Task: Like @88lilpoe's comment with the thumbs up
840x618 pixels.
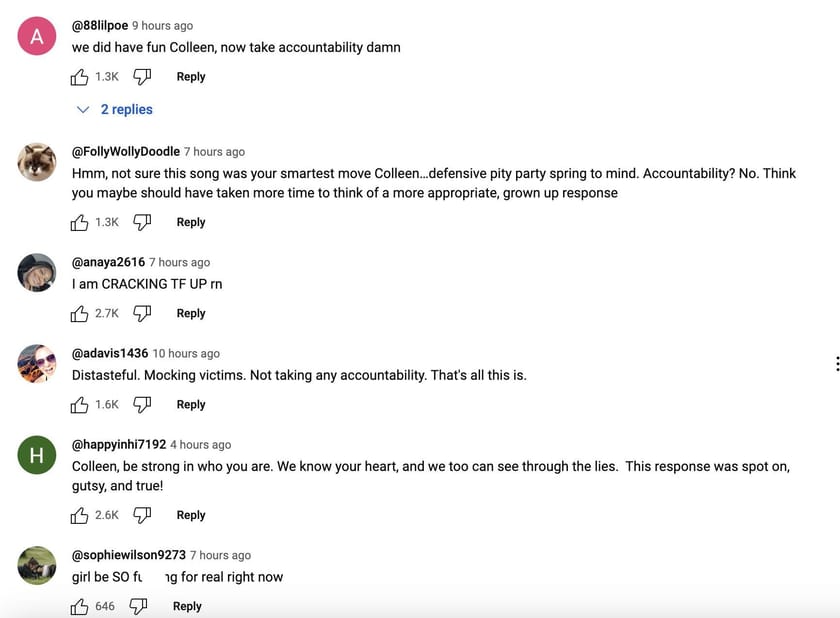Action: pyautogui.click(x=80, y=77)
